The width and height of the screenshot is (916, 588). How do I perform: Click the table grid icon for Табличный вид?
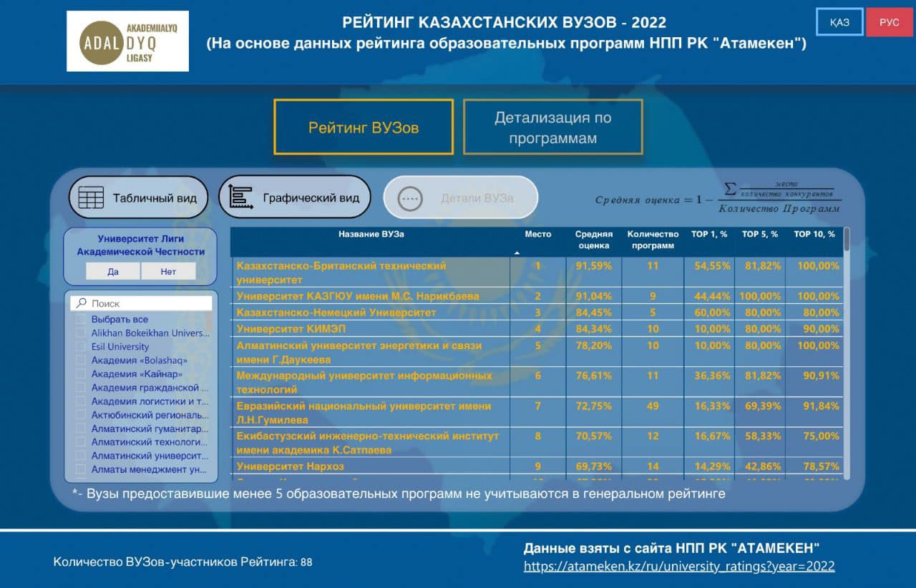coord(91,197)
